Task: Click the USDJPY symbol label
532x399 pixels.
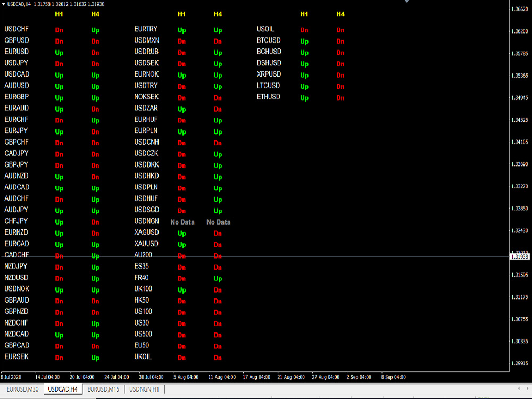Action: [x=16, y=63]
